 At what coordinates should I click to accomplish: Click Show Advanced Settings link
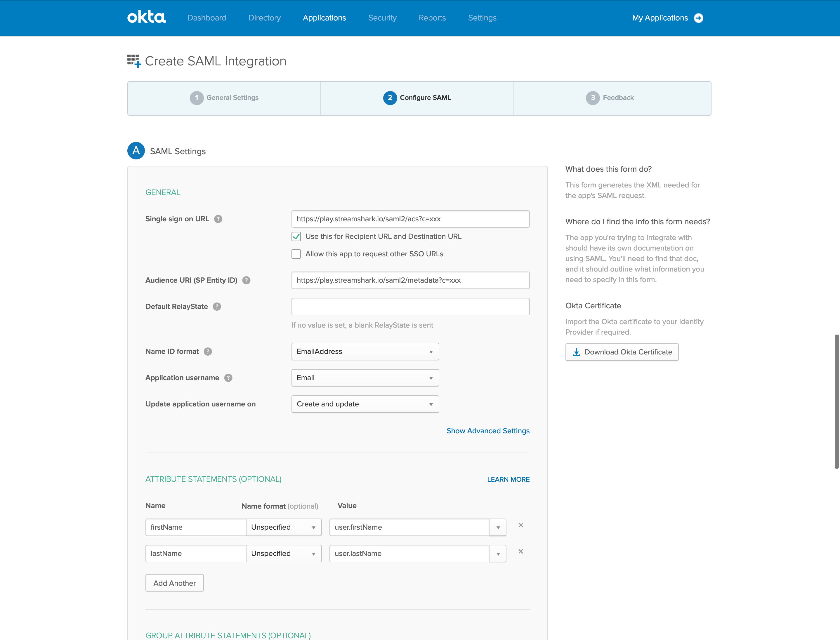click(488, 431)
